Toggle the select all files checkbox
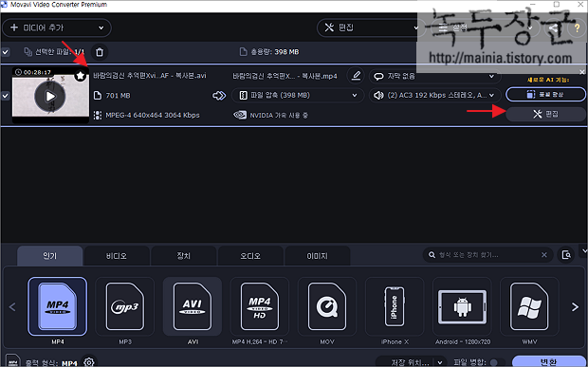Viewport: 588px width, 367px height. click(x=6, y=52)
